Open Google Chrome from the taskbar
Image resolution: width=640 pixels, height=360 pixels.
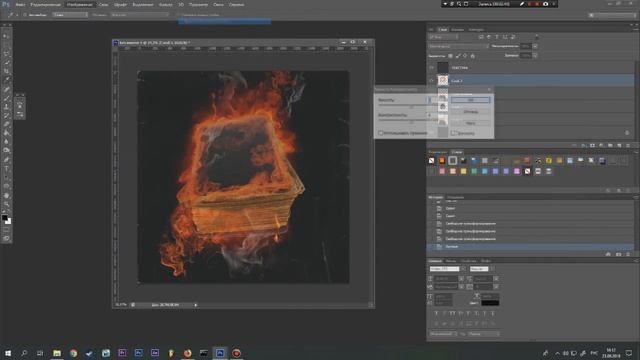[x=73, y=353]
